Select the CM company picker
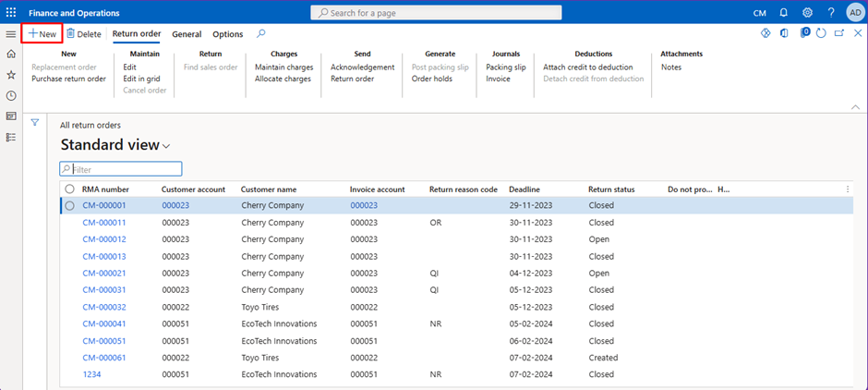The width and height of the screenshot is (868, 390). tap(760, 13)
